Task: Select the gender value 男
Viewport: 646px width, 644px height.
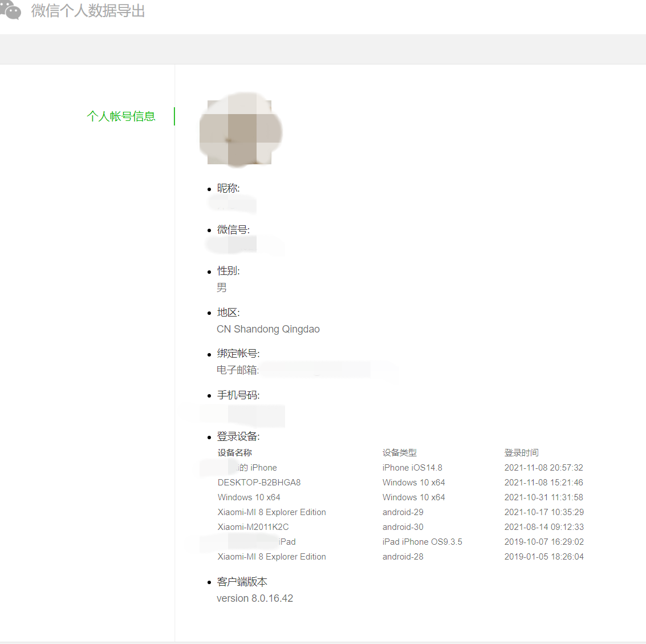Action: coord(222,287)
